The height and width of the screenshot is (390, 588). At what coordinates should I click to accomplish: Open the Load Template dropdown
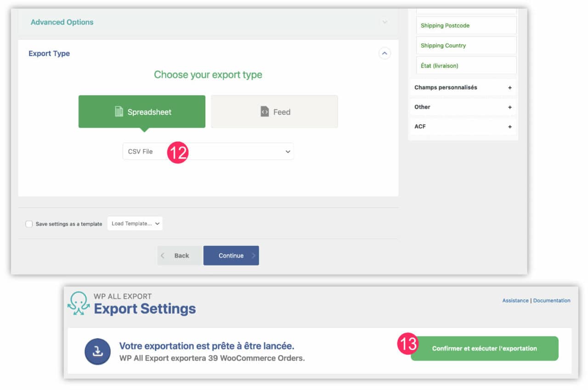click(135, 223)
